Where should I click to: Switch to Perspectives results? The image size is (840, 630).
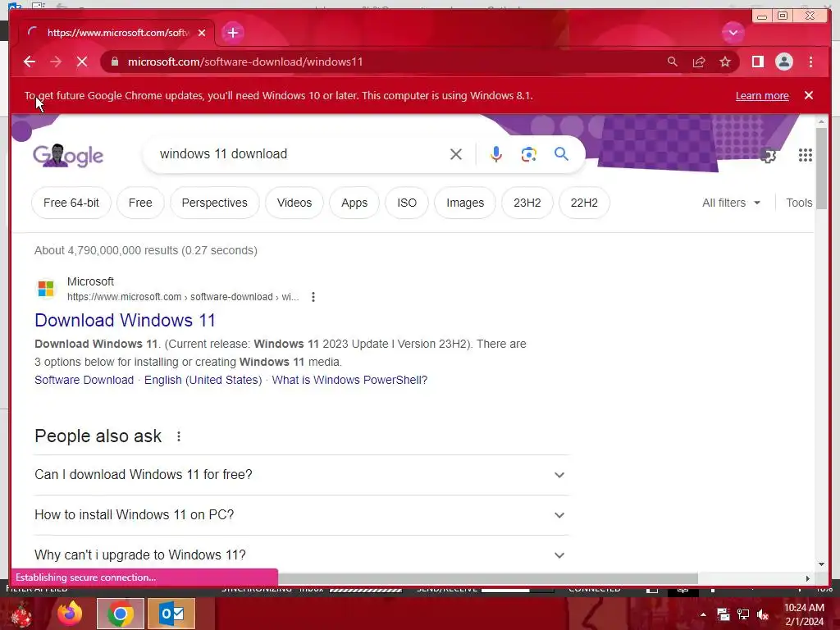point(214,203)
